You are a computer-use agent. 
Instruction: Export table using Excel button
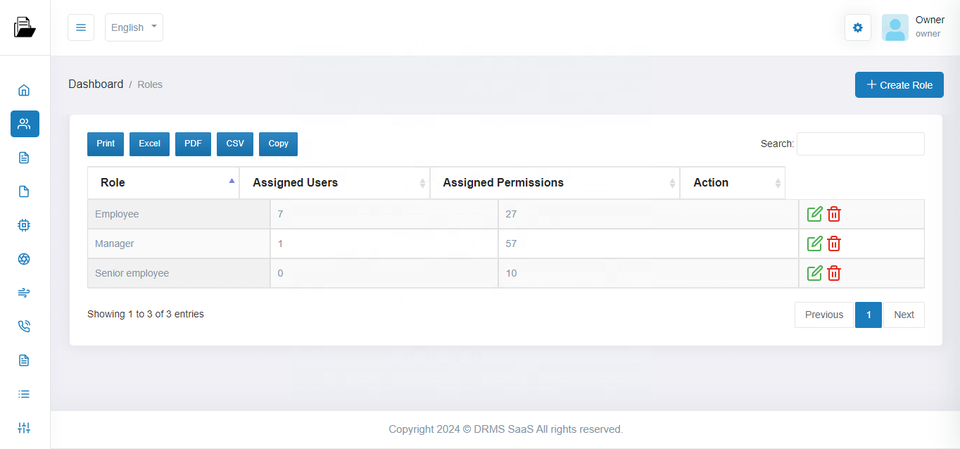point(149,144)
